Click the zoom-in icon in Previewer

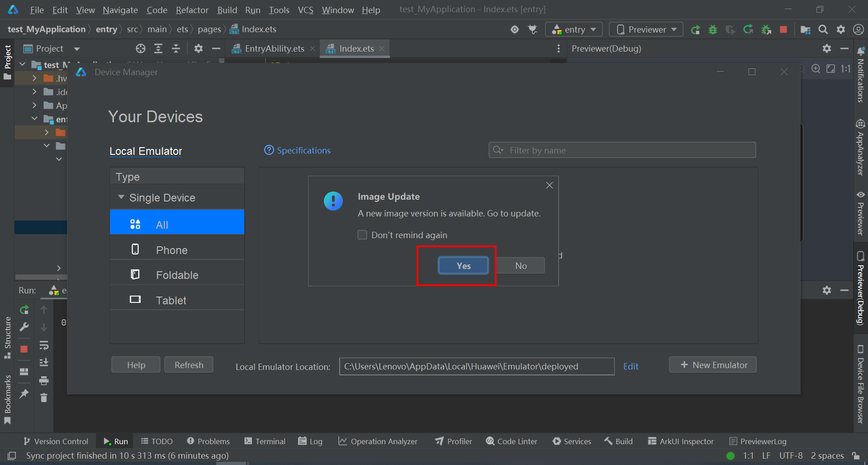click(816, 68)
